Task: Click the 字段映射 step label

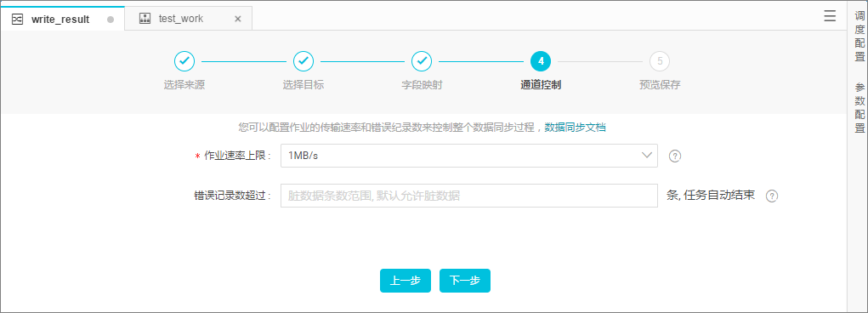Action: pyautogui.click(x=422, y=85)
